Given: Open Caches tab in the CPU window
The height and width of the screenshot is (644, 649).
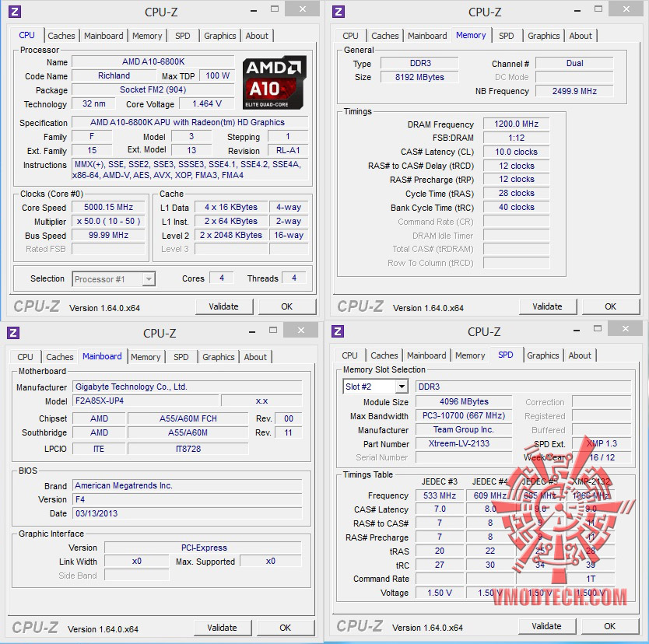Looking at the screenshot, I should [x=61, y=36].
